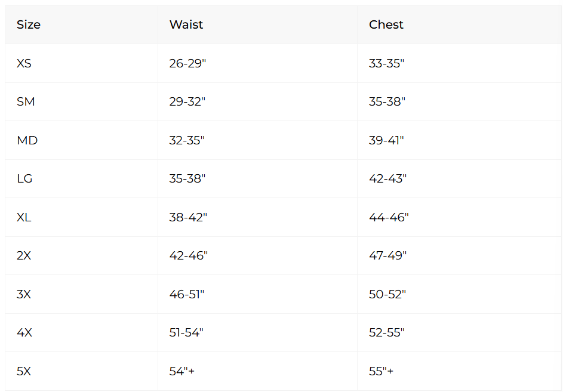563x392 pixels.
Task: Click chest value 52-55"
Action: [x=387, y=333]
